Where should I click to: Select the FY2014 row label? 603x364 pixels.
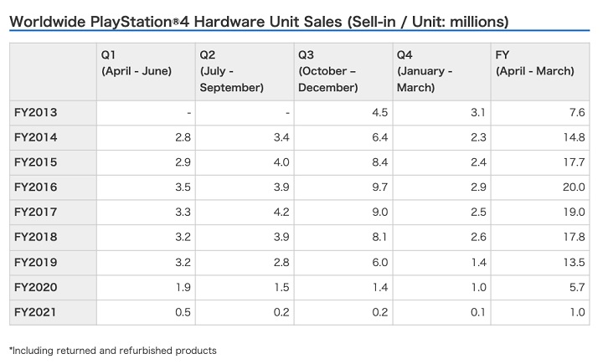tap(36, 137)
